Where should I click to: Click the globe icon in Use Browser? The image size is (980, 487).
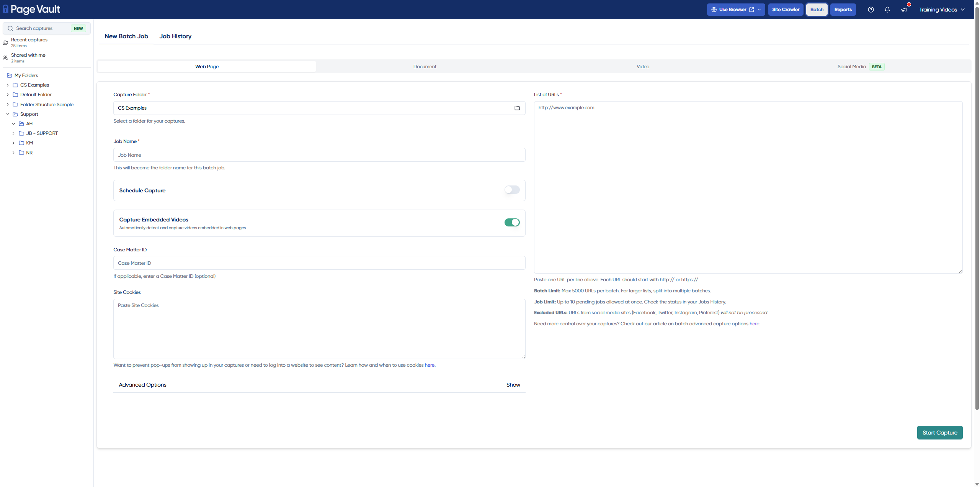pos(714,10)
